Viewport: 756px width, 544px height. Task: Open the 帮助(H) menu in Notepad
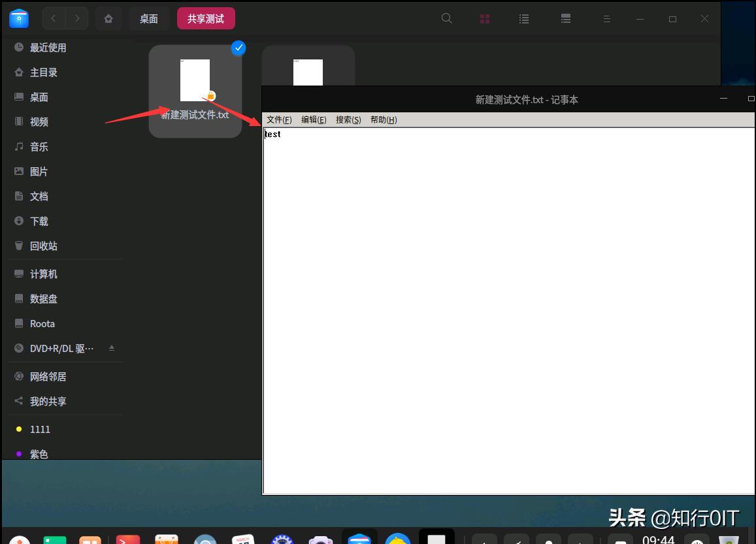[383, 120]
